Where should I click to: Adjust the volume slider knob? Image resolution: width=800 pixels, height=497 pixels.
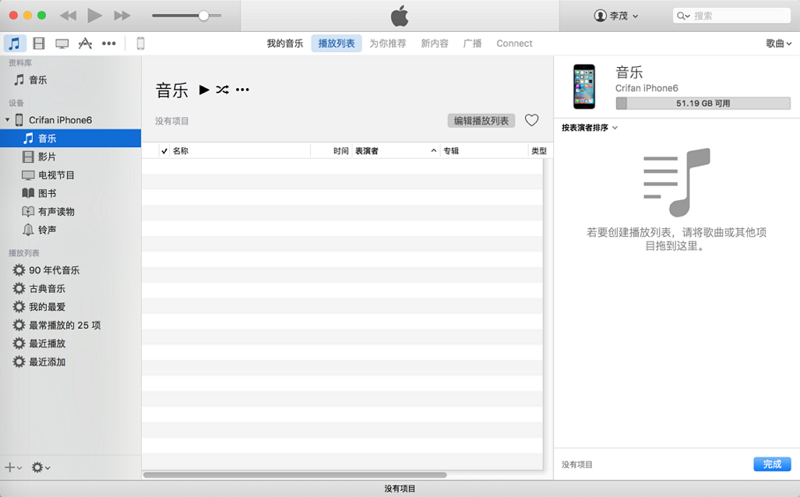point(204,16)
